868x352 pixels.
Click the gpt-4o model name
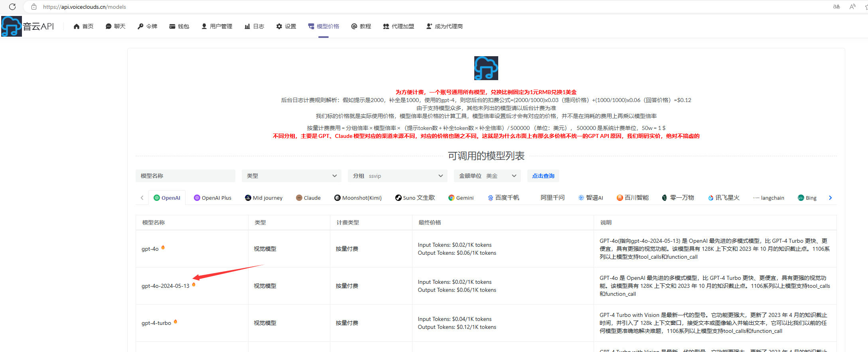click(150, 249)
